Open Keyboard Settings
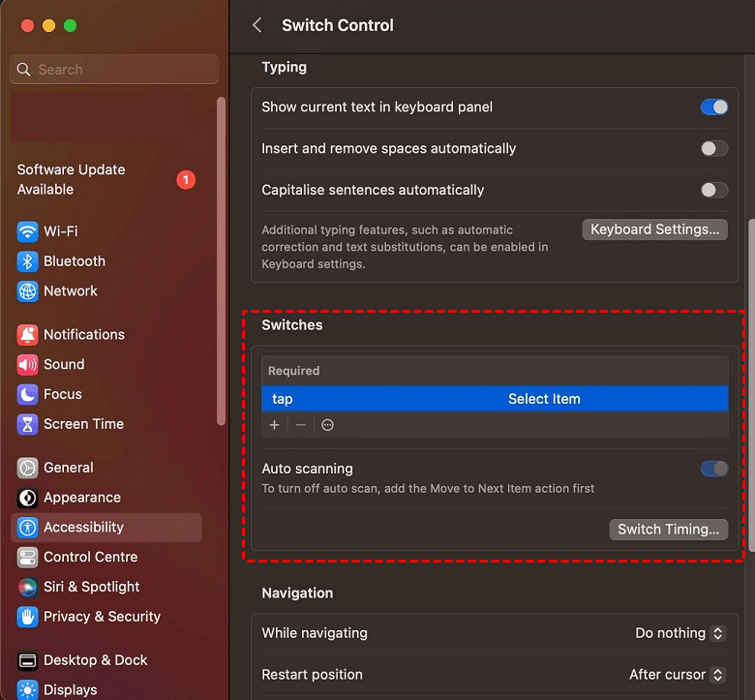 [655, 229]
